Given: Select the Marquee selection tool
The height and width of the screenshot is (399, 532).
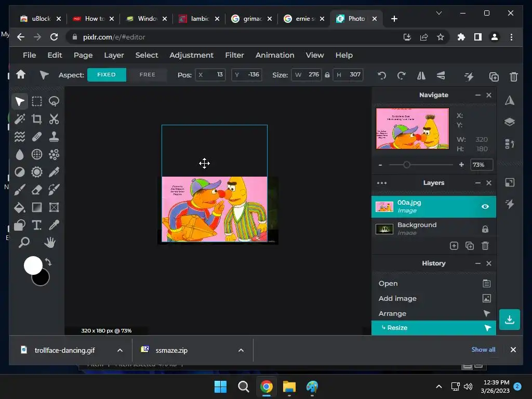Looking at the screenshot, I should pyautogui.click(x=37, y=101).
